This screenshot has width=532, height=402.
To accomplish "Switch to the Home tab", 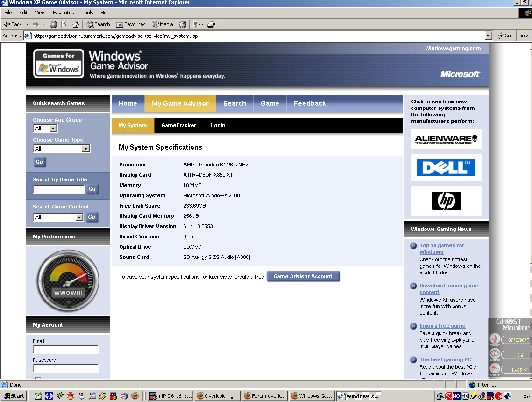I will (x=128, y=103).
